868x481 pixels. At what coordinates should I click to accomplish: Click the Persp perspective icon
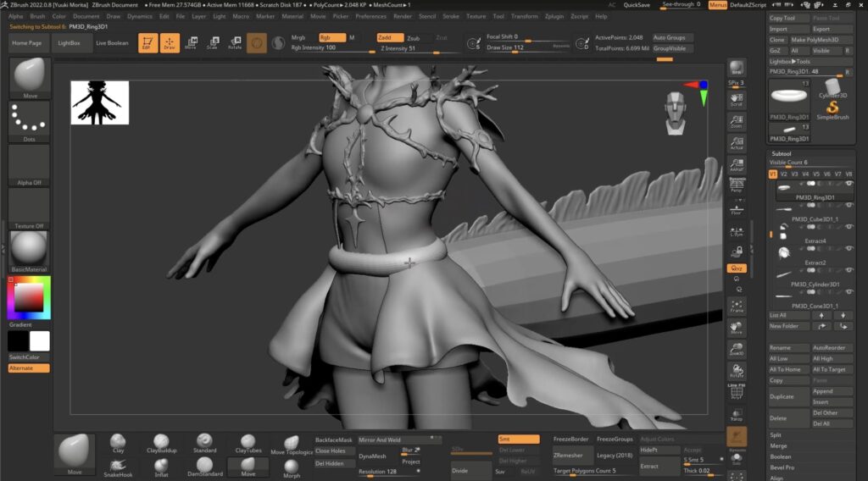[737, 184]
